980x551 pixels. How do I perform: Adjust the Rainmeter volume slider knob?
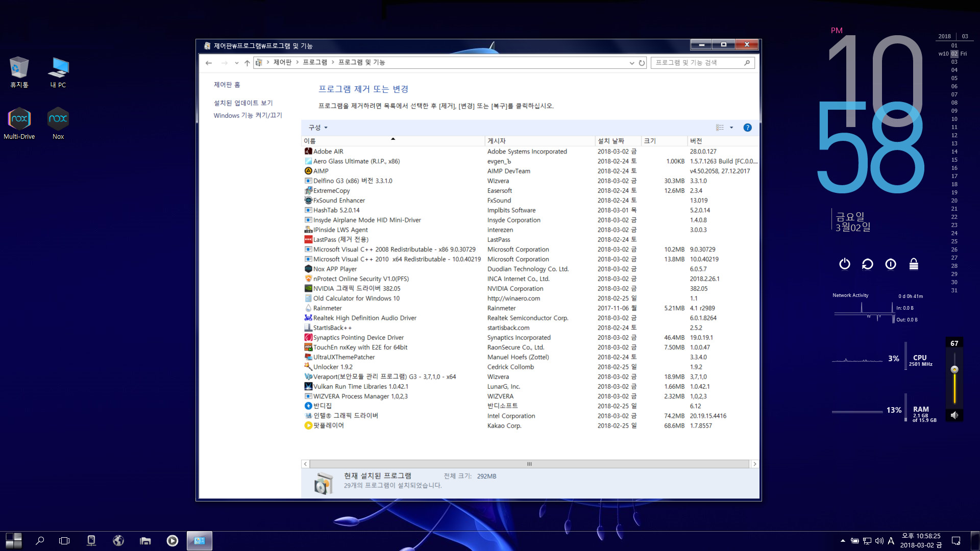point(954,369)
